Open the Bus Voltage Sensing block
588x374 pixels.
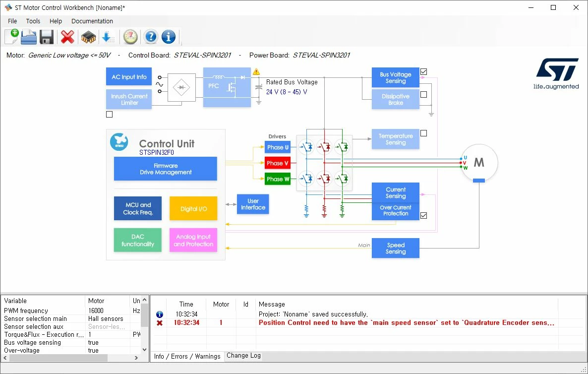pos(396,78)
